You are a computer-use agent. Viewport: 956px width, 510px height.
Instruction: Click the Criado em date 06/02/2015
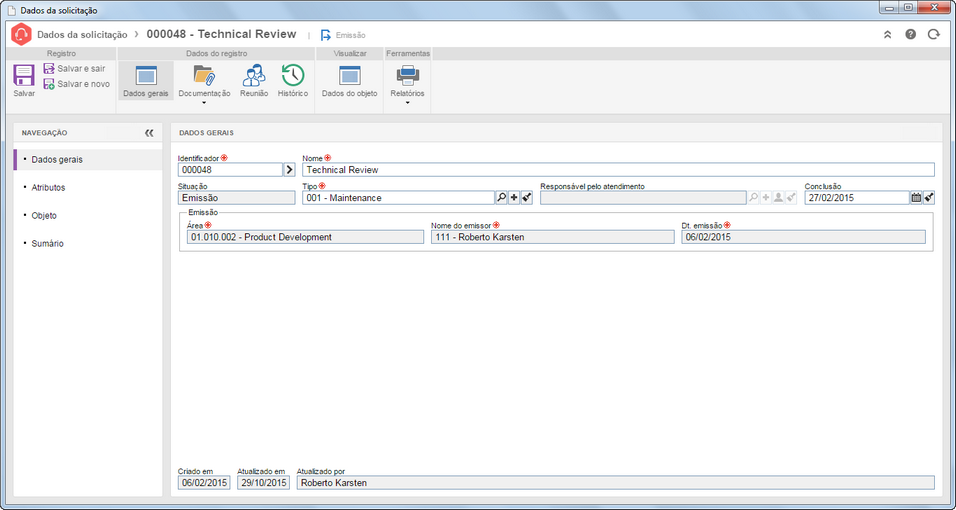(x=204, y=483)
